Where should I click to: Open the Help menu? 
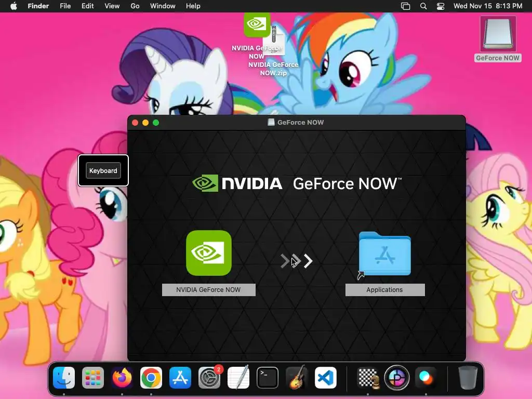coord(193,6)
